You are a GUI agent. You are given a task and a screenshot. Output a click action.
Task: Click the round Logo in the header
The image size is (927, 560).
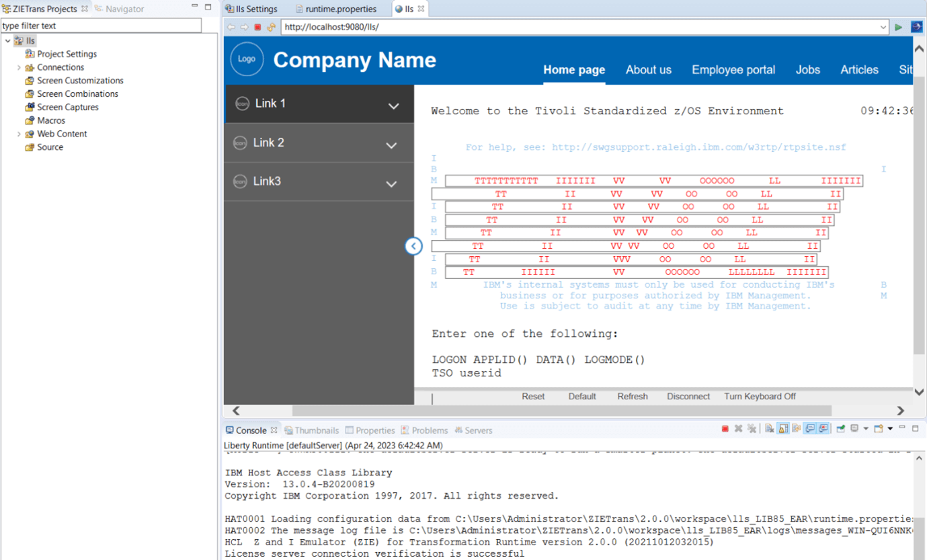(x=247, y=59)
